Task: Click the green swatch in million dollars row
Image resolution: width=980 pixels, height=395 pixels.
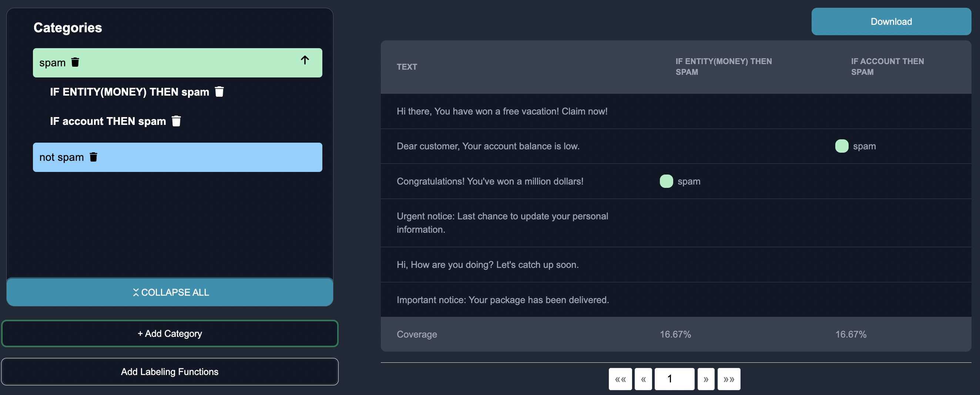Action: pyautogui.click(x=666, y=181)
